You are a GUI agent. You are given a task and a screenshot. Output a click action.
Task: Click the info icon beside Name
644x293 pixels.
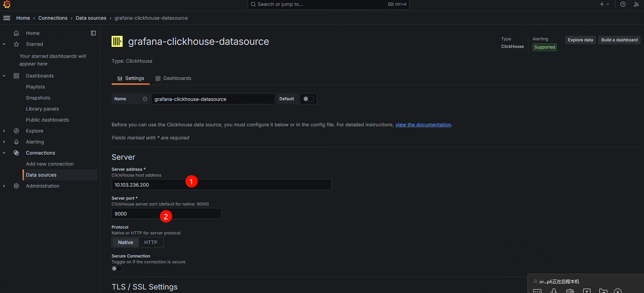click(x=145, y=99)
